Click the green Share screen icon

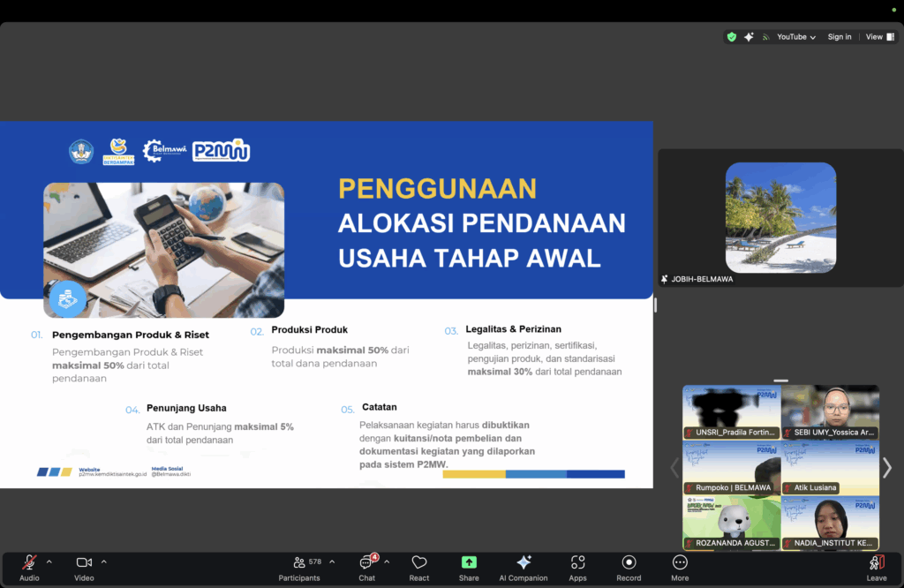tap(469, 562)
